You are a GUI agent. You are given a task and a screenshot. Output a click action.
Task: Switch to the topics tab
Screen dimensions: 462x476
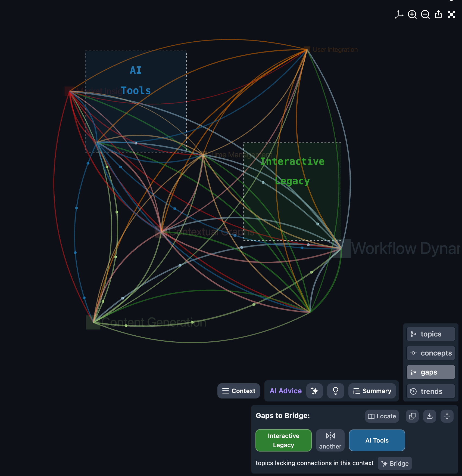pyautogui.click(x=431, y=334)
